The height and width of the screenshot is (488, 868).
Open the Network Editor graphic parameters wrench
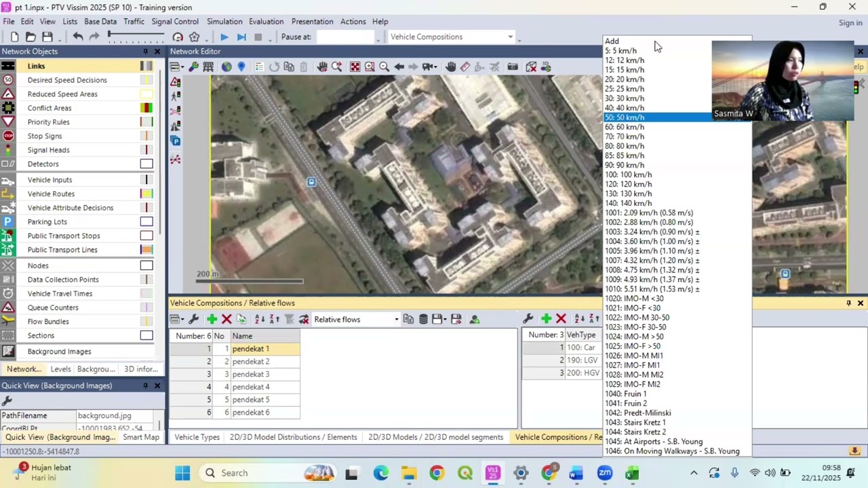pyautogui.click(x=194, y=67)
